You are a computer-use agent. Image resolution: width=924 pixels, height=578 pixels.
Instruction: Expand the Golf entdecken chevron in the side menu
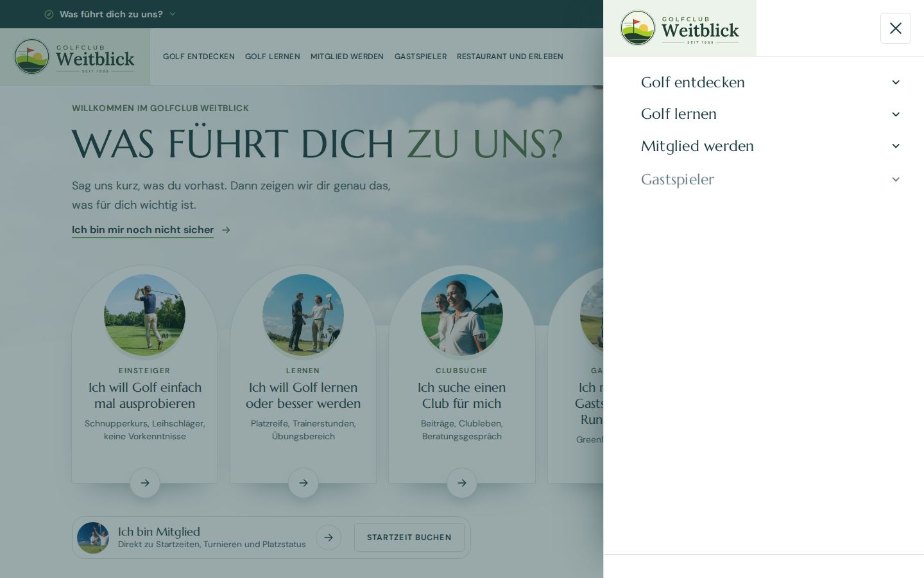896,82
